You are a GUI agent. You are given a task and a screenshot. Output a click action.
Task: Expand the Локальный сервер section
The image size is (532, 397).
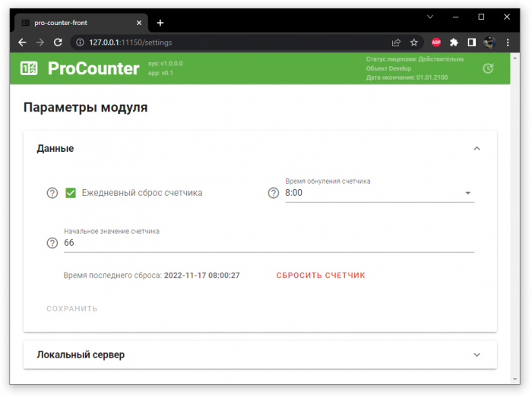coord(477,354)
